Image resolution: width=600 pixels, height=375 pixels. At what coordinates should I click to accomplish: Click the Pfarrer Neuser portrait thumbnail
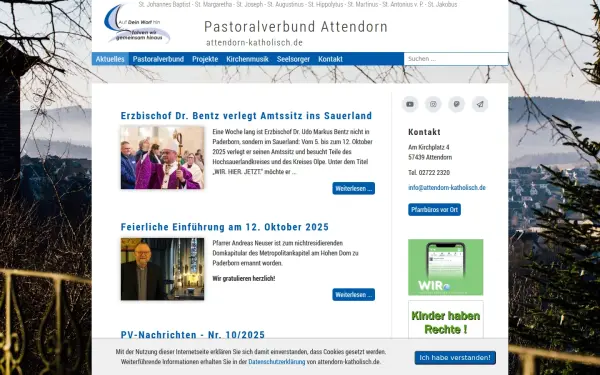(x=162, y=269)
